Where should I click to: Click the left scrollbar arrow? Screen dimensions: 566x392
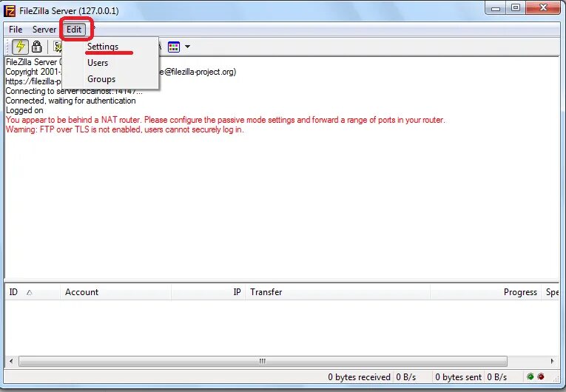pos(11,361)
